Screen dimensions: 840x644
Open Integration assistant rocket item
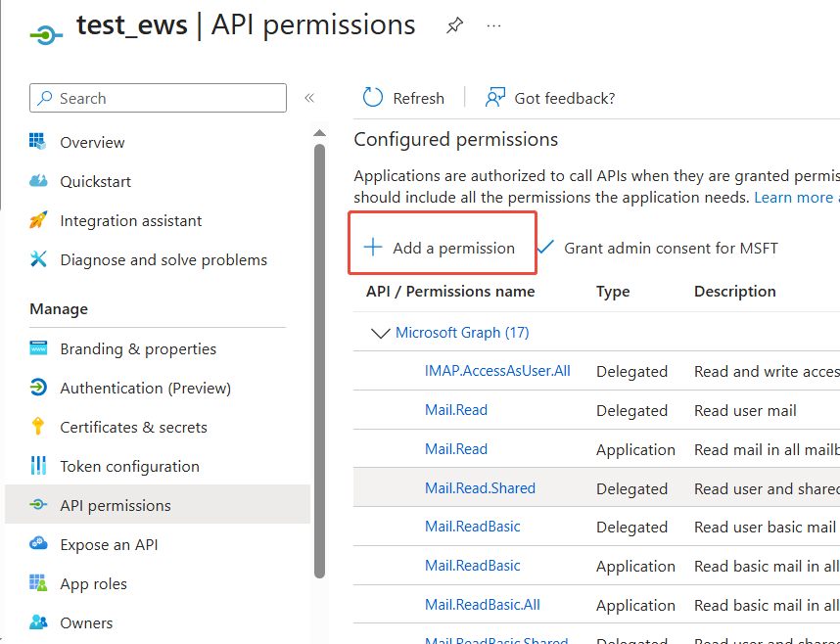[x=39, y=220]
